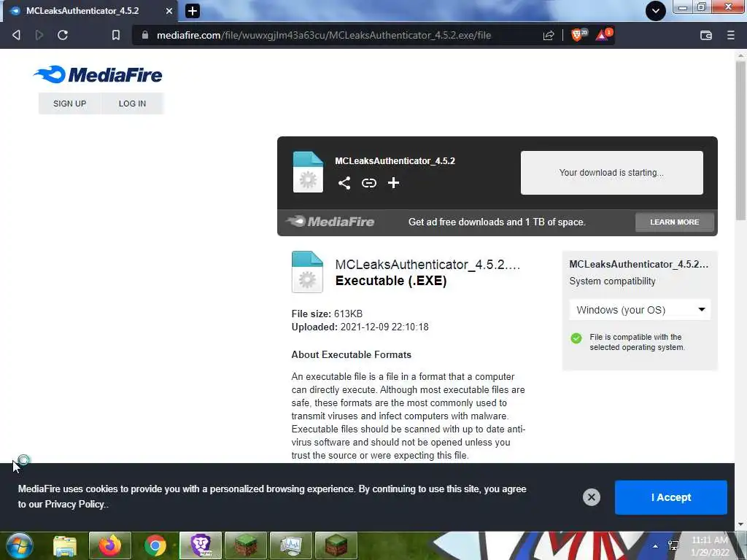Image resolution: width=747 pixels, height=560 pixels.
Task: Close the MCLeaksAuthenticator_4.5.2 tab
Action: point(169,10)
